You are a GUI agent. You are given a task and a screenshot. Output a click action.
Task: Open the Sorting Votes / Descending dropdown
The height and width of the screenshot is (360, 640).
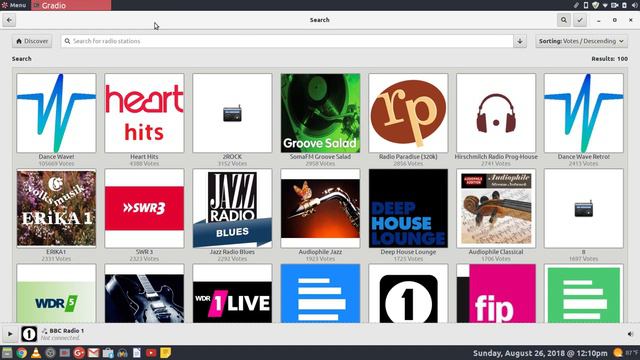pos(581,41)
